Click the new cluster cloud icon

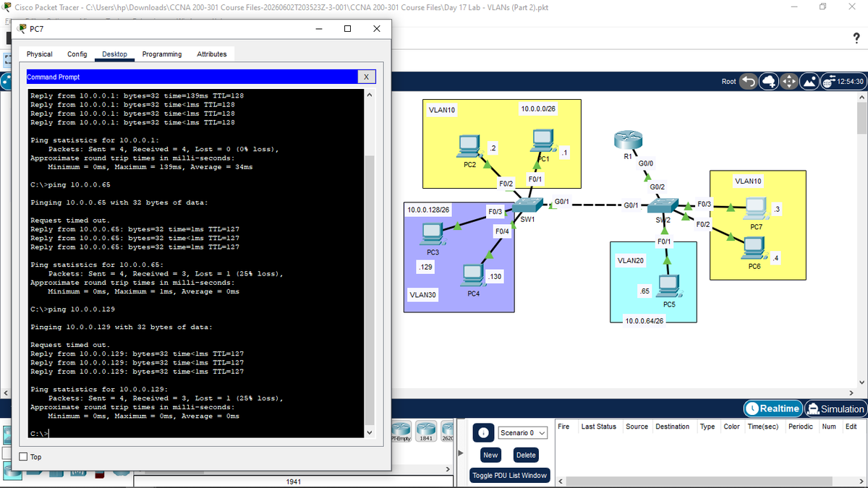click(769, 81)
